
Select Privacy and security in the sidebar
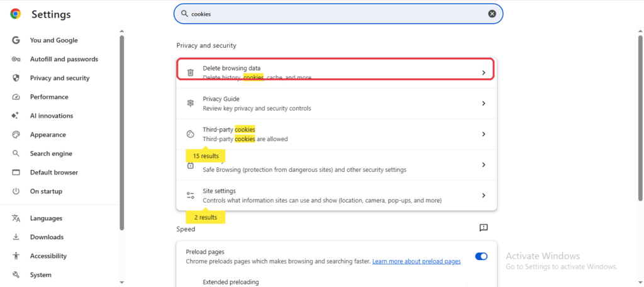coord(60,78)
